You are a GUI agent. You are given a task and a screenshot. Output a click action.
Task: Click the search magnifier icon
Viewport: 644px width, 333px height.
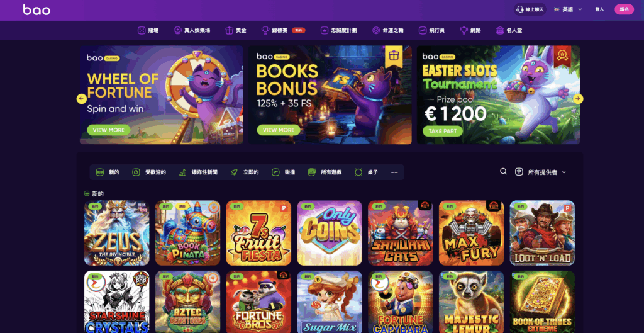pyautogui.click(x=503, y=171)
